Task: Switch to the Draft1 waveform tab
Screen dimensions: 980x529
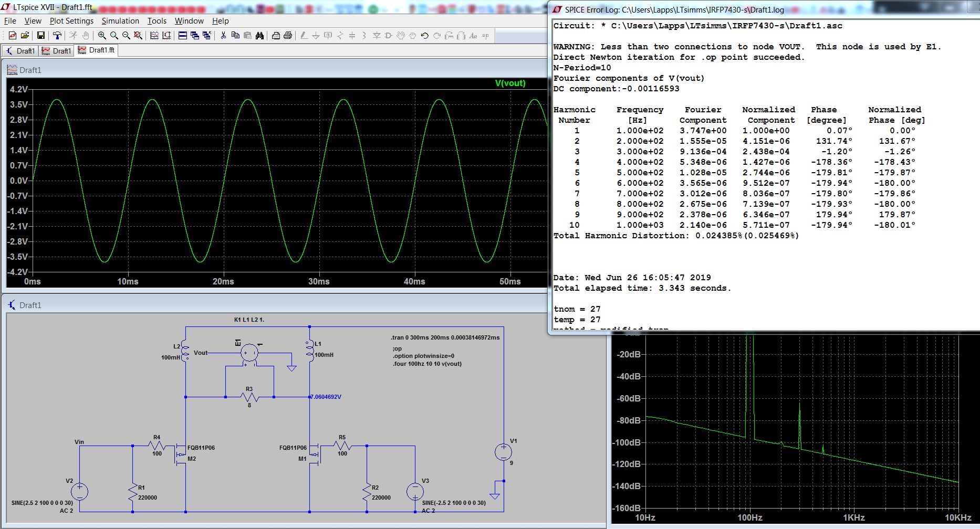Action: 56,50
